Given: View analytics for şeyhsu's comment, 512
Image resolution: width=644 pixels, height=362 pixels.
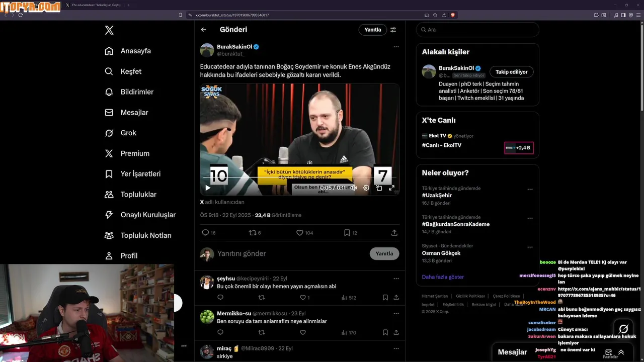Looking at the screenshot, I should (349, 298).
